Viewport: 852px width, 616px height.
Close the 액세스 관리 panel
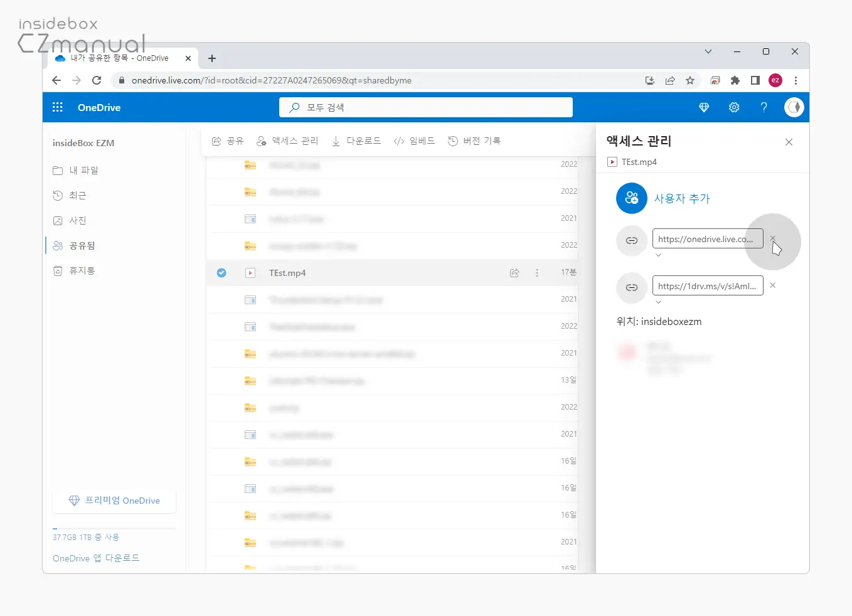point(789,142)
